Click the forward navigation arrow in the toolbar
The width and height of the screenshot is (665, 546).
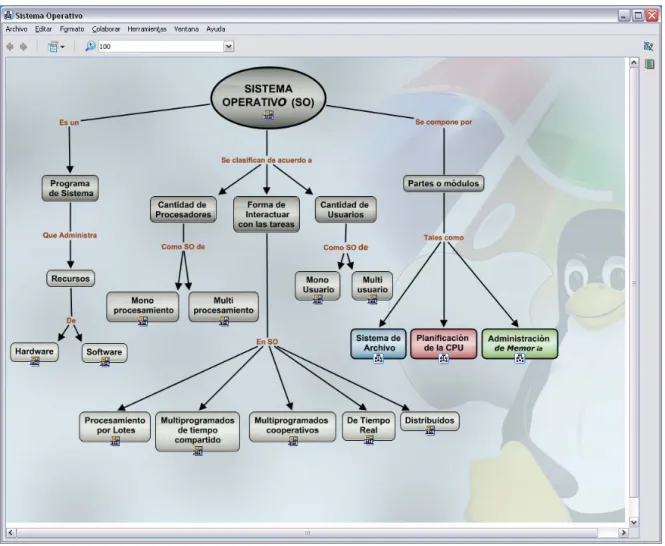(x=24, y=47)
